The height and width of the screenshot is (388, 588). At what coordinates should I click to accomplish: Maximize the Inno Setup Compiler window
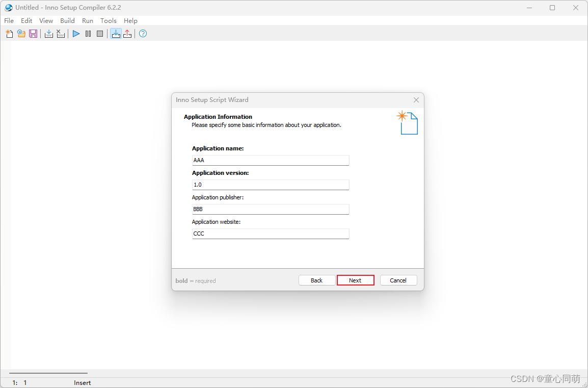[x=552, y=8]
